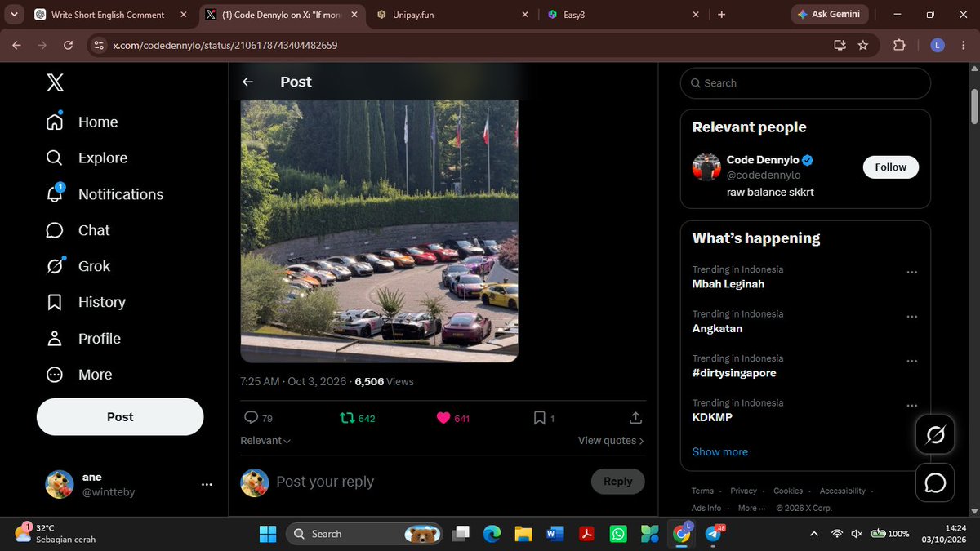Screen dimensions: 980x551
Task: Open the floating chat messages button
Action: [935, 483]
